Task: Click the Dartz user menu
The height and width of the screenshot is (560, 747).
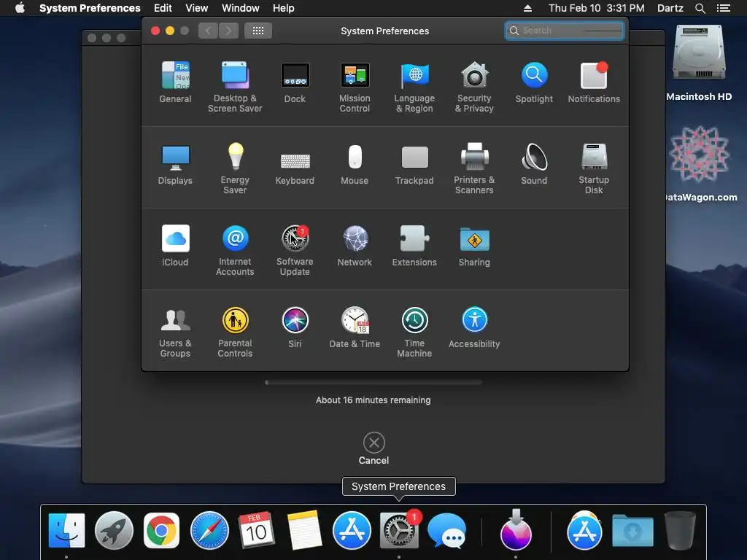Action: point(670,8)
